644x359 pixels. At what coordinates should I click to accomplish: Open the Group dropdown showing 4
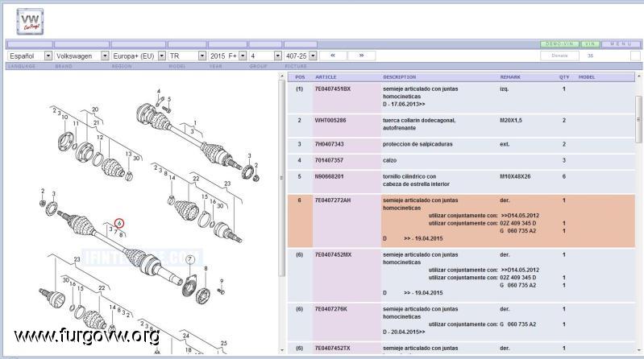[265, 56]
